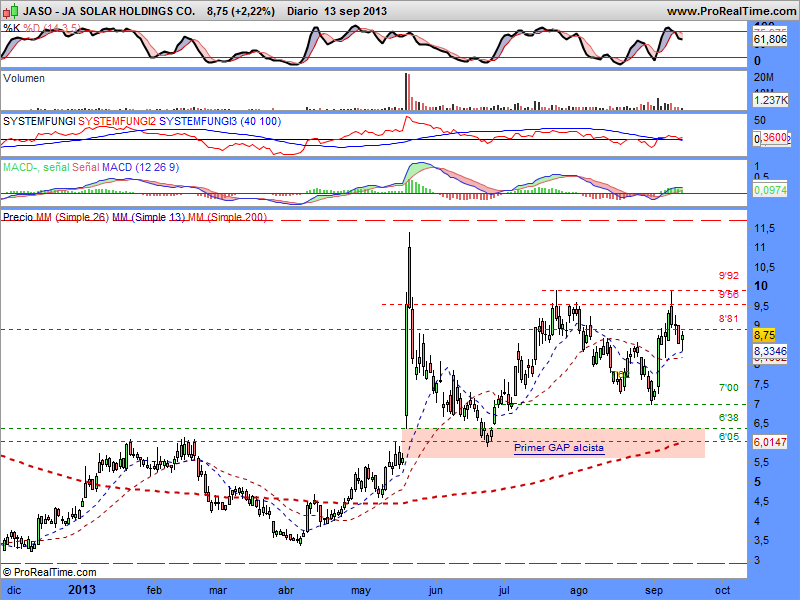Click the tall May volume spike bar
The image size is (800, 600).
(407, 91)
